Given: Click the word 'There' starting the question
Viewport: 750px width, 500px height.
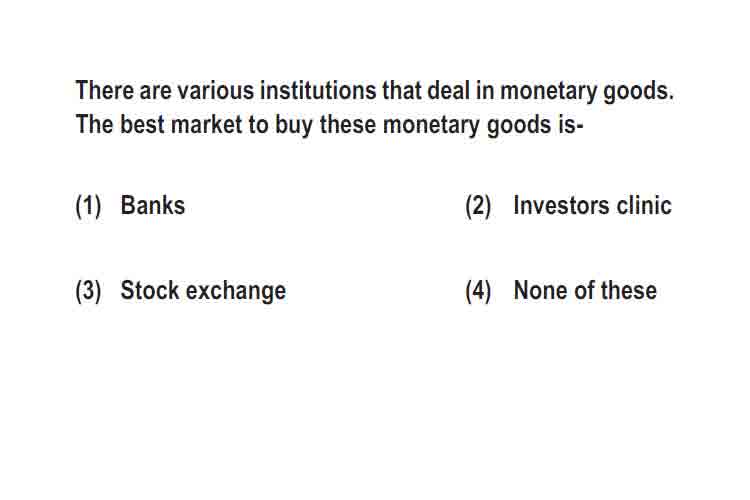Looking at the screenshot, I should (105, 90).
